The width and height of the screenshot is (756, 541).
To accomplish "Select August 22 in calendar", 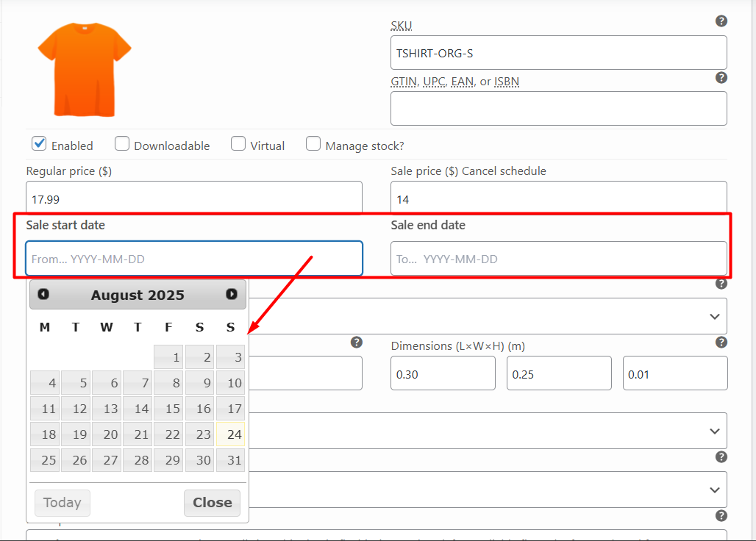I will click(168, 434).
